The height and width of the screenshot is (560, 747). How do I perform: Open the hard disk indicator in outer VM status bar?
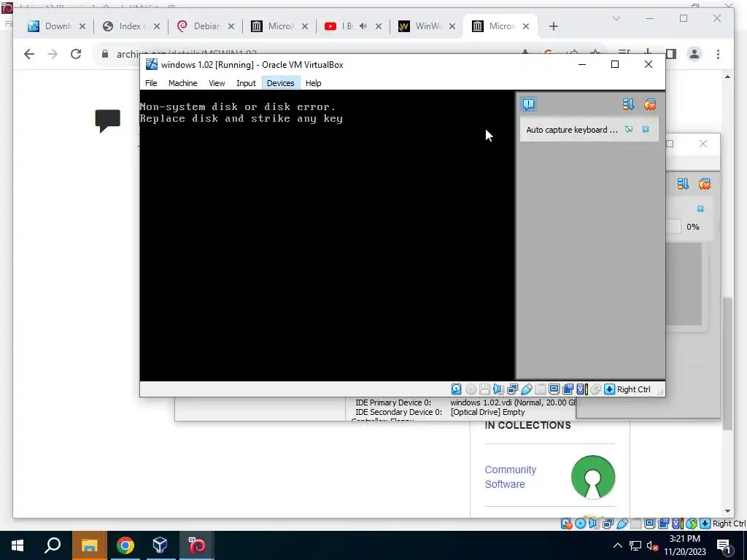tap(566, 524)
